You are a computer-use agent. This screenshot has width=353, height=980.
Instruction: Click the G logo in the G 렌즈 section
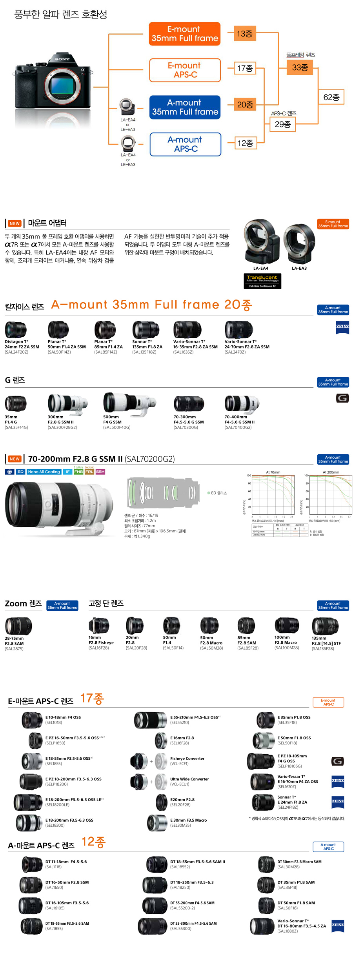coord(342,398)
